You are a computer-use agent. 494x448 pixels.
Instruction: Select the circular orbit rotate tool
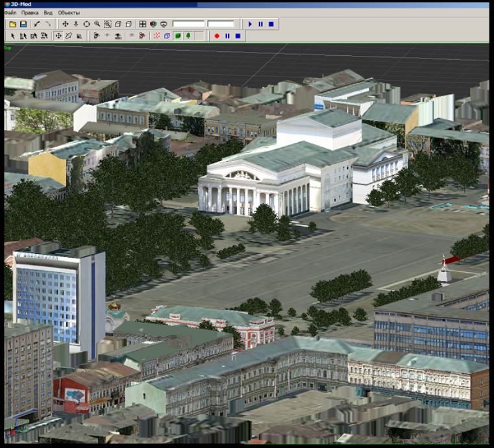pos(86,24)
